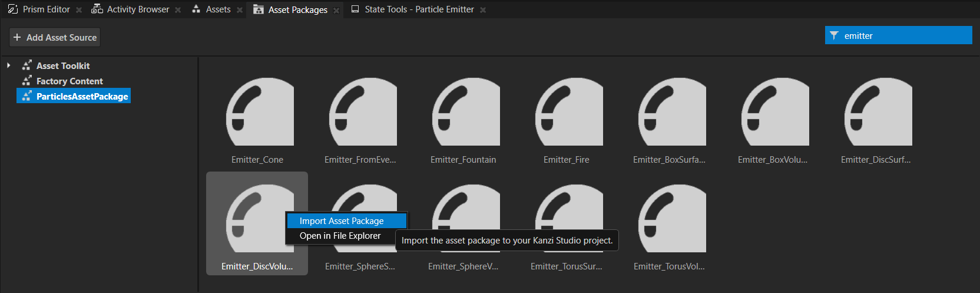Viewport: 980px width, 293px height.
Task: Click the Emitter_SphereS... label
Action: (360, 266)
